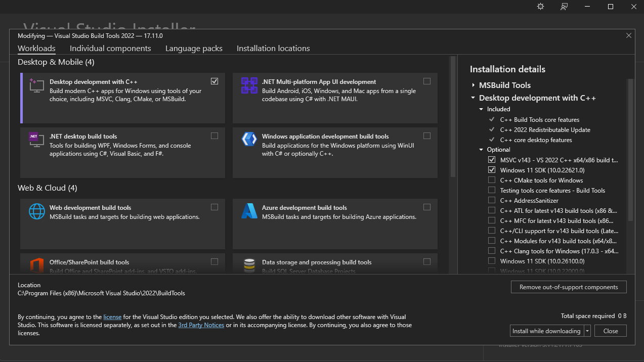
Task: Collapse the Desktop development with C++ details
Action: point(473,98)
